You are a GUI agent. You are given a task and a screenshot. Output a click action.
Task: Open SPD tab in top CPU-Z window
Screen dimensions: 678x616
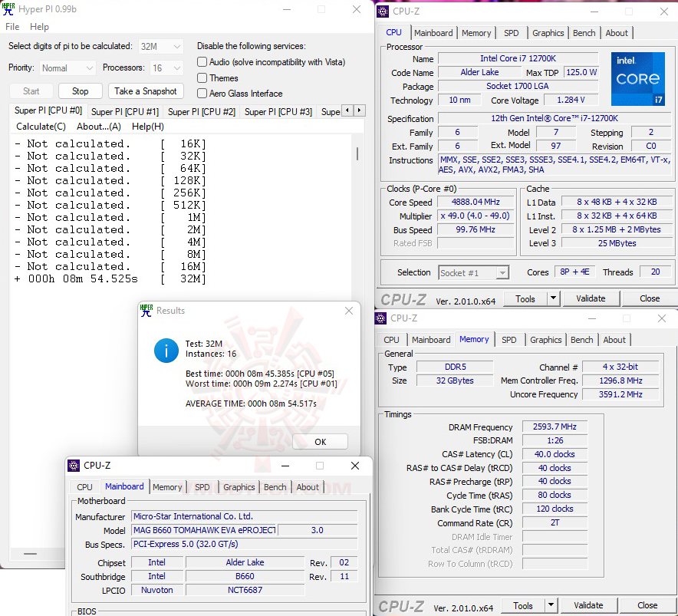(511, 33)
